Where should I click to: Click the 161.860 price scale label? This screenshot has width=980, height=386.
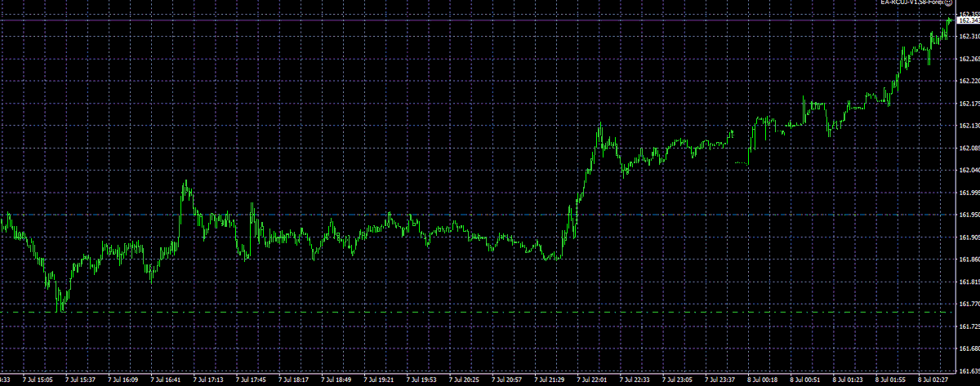point(969,259)
